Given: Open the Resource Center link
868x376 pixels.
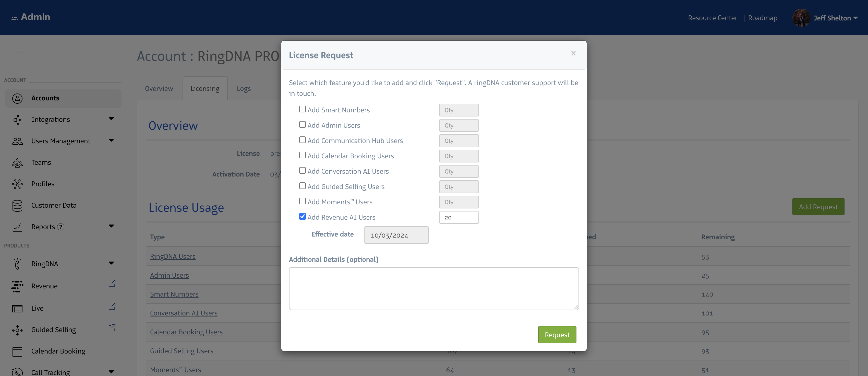Looking at the screenshot, I should 712,18.
